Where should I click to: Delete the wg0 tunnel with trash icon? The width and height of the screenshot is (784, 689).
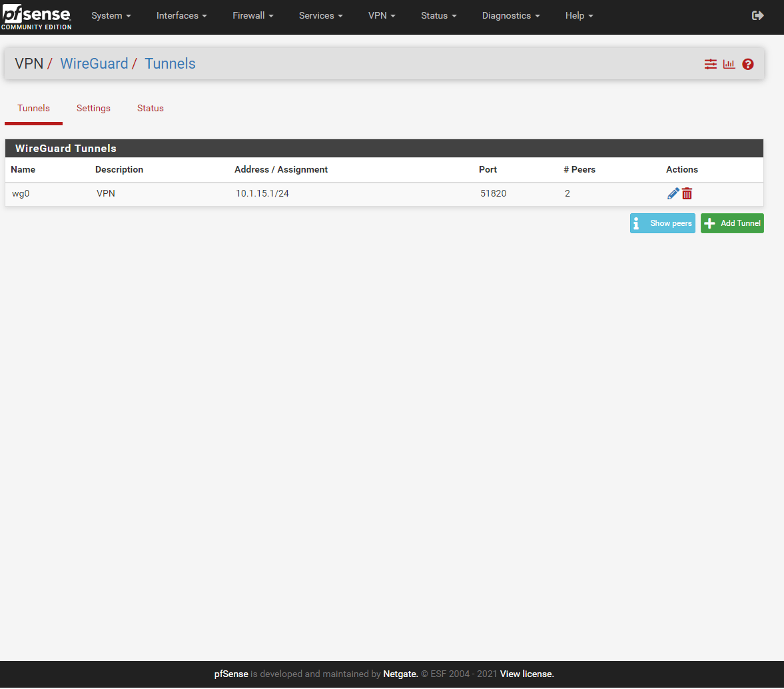[x=687, y=193]
